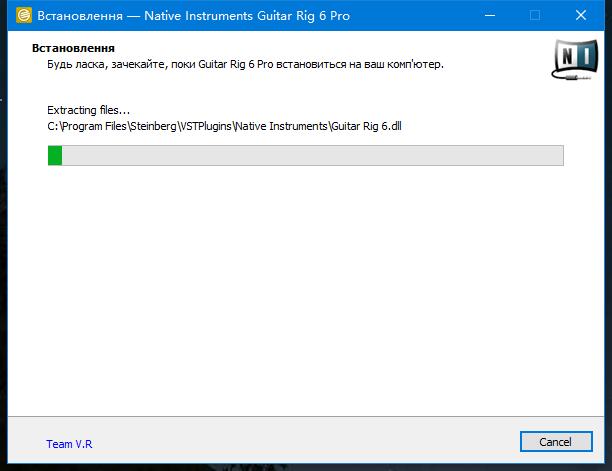Click the Native Instruments NI logo
The width and height of the screenshot is (612, 471).
click(575, 60)
